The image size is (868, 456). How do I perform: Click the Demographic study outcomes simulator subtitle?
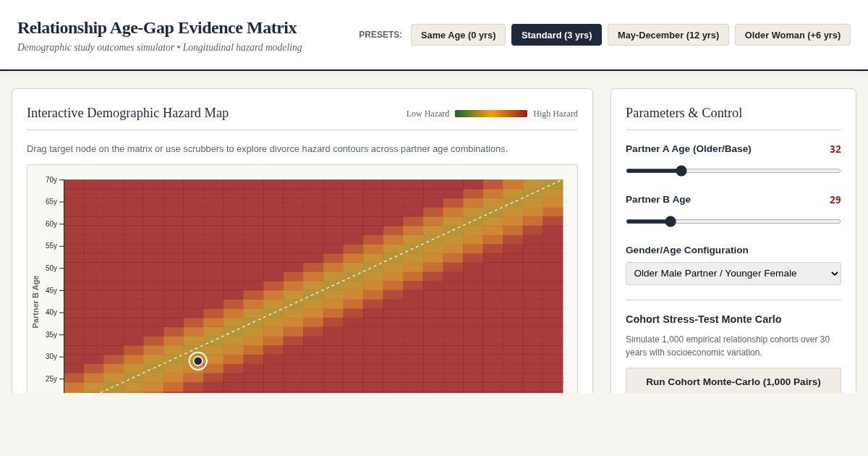coord(160,48)
